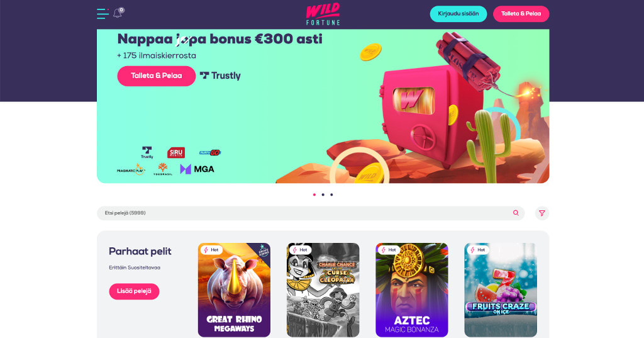Click the Trustly logo beside Talleta button
Viewport: 644px width, 338px height.
[x=220, y=76]
